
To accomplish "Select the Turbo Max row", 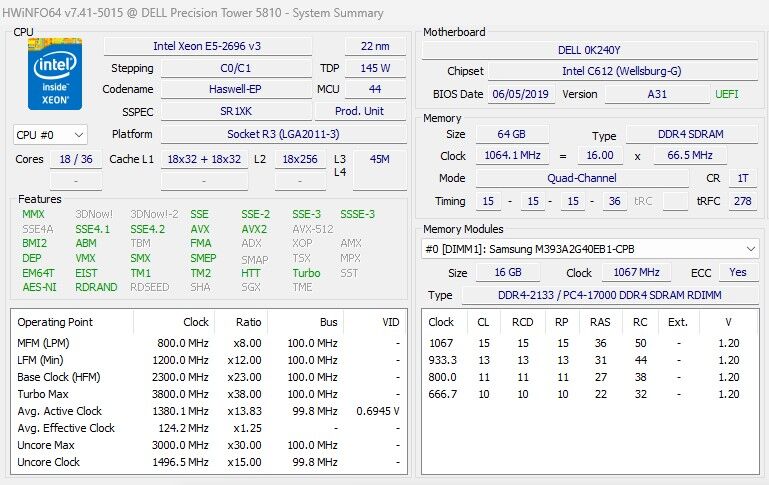I will click(209, 394).
